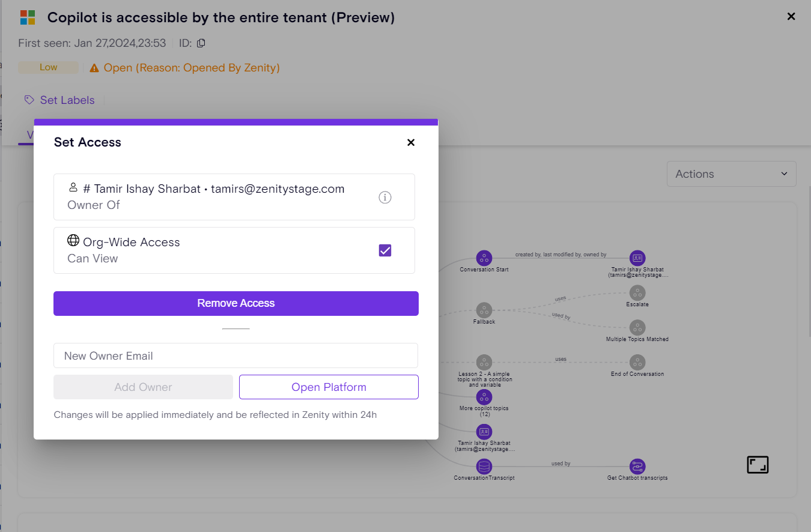Click the New Owner Email field
811x532 pixels.
coord(235,356)
